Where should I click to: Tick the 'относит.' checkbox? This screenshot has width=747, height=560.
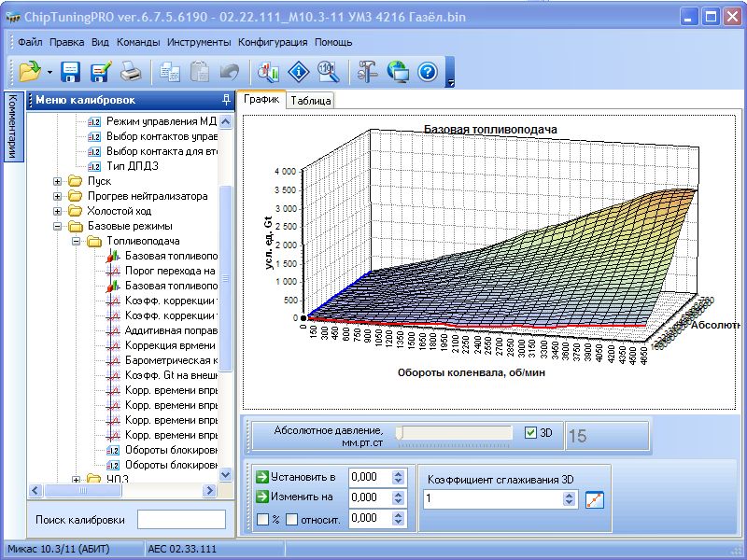pos(291,519)
